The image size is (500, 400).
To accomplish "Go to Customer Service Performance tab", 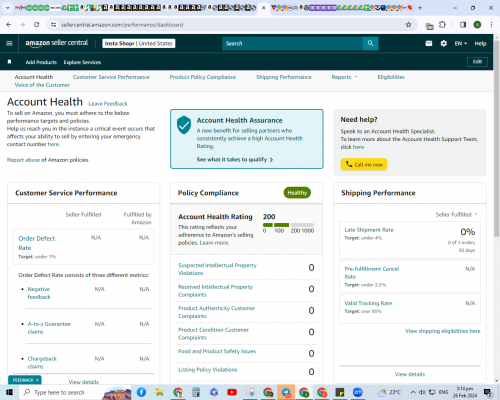I will [111, 77].
